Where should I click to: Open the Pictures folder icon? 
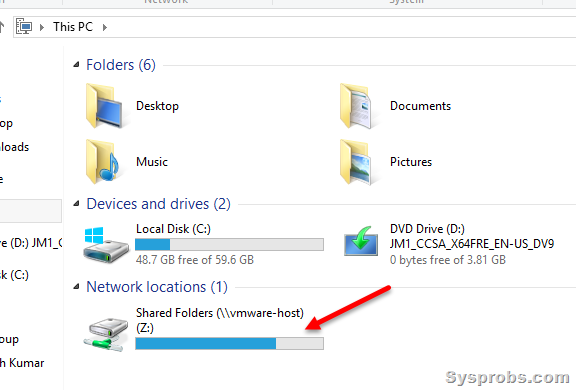tap(358, 162)
